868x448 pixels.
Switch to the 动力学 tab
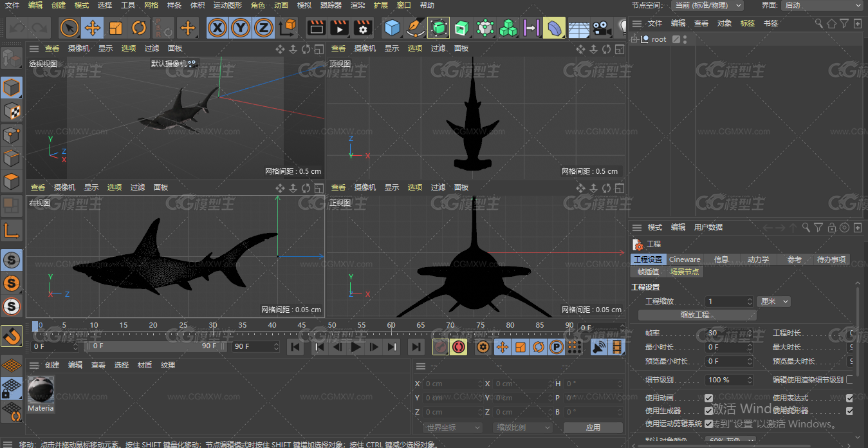click(x=758, y=259)
